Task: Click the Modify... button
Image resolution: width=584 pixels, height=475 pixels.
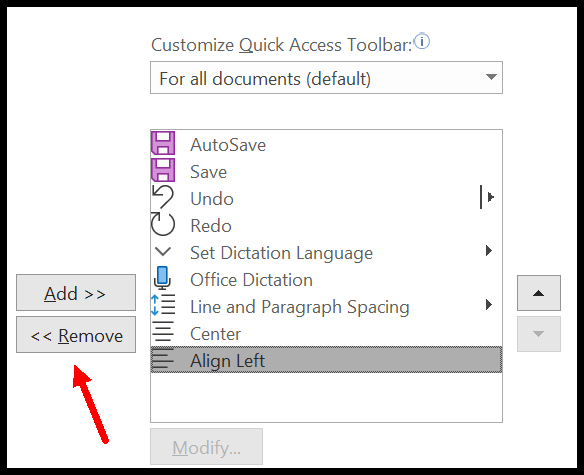Action: pyautogui.click(x=206, y=447)
